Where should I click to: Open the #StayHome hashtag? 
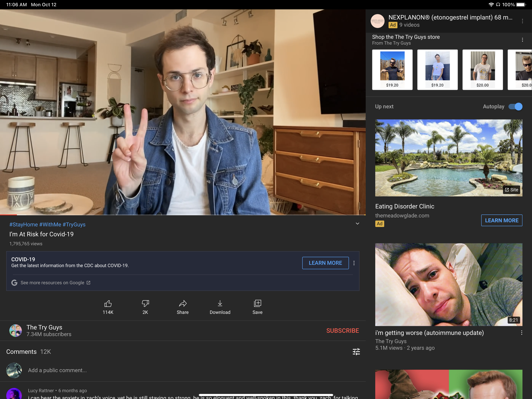(x=24, y=224)
